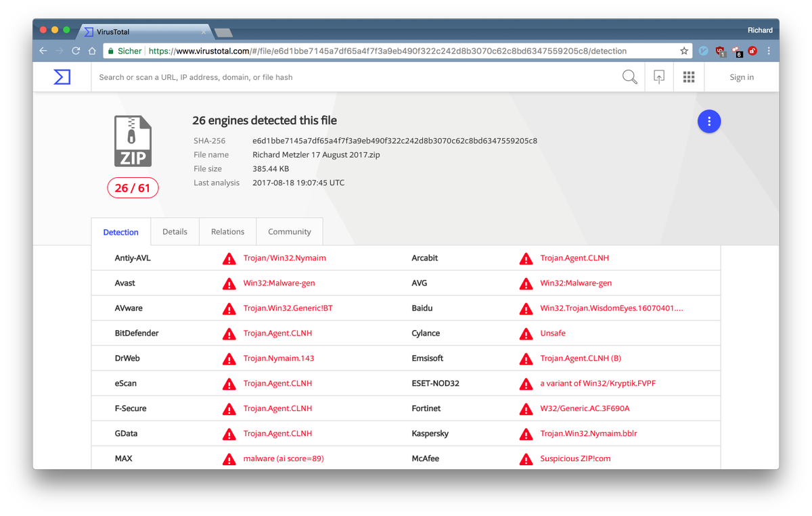Click the extension icon with badge 6
The width and height of the screenshot is (812, 516).
pyautogui.click(x=736, y=51)
